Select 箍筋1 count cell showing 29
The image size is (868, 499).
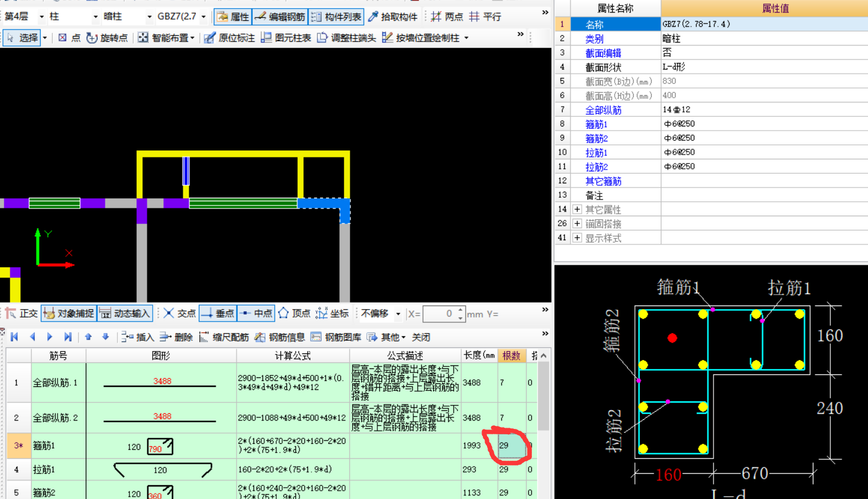coord(512,446)
